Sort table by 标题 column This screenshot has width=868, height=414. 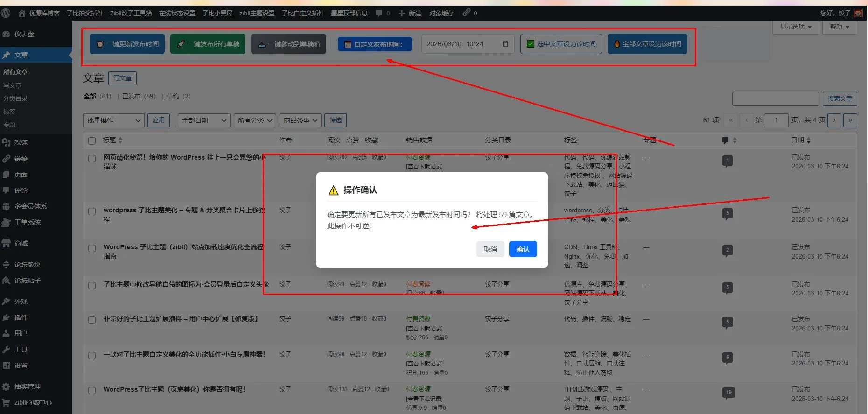pyautogui.click(x=112, y=140)
